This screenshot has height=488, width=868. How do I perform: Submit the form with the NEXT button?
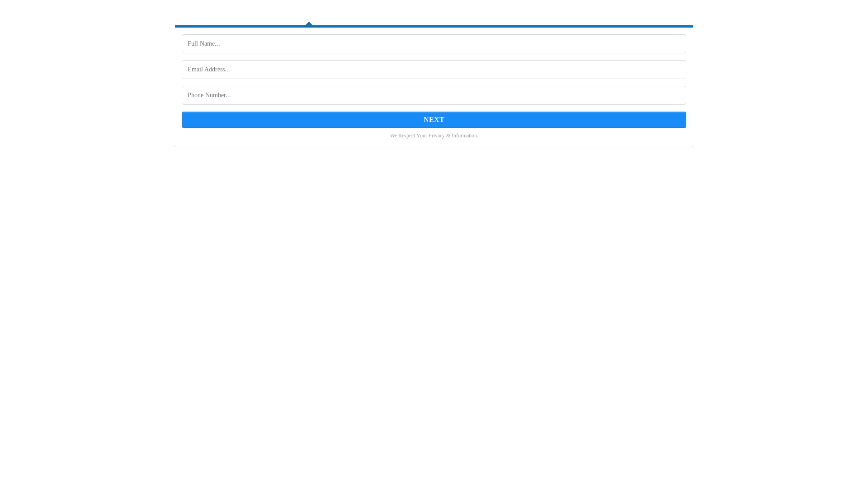coord(434,120)
